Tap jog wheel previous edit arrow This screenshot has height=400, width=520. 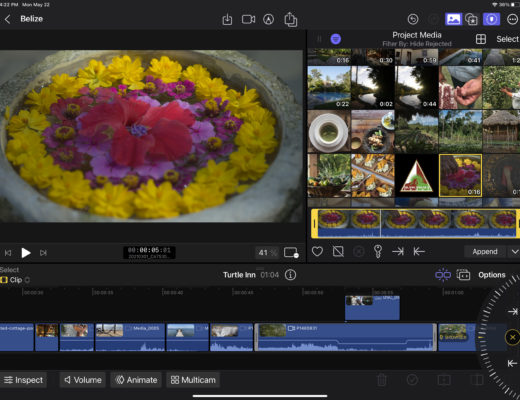(x=513, y=363)
